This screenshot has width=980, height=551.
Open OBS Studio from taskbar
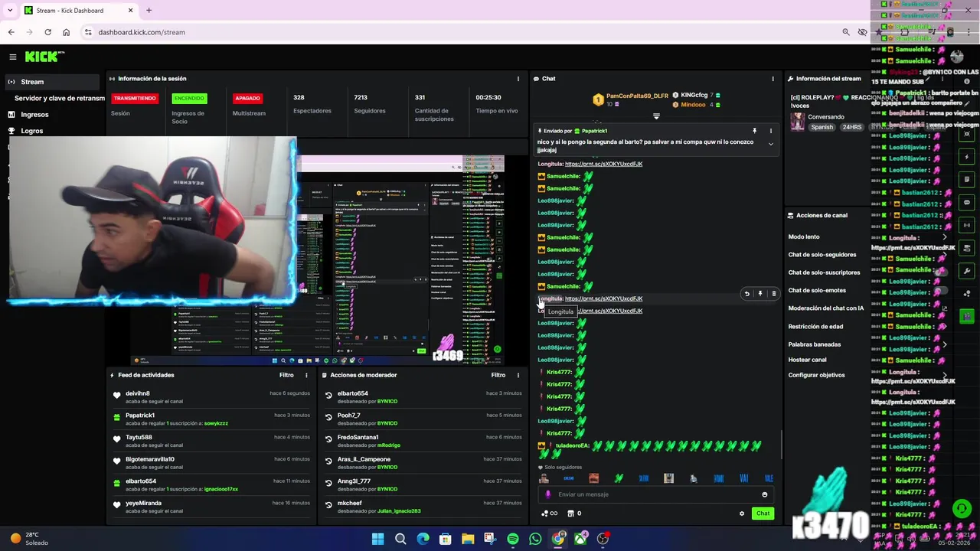[x=603, y=539]
